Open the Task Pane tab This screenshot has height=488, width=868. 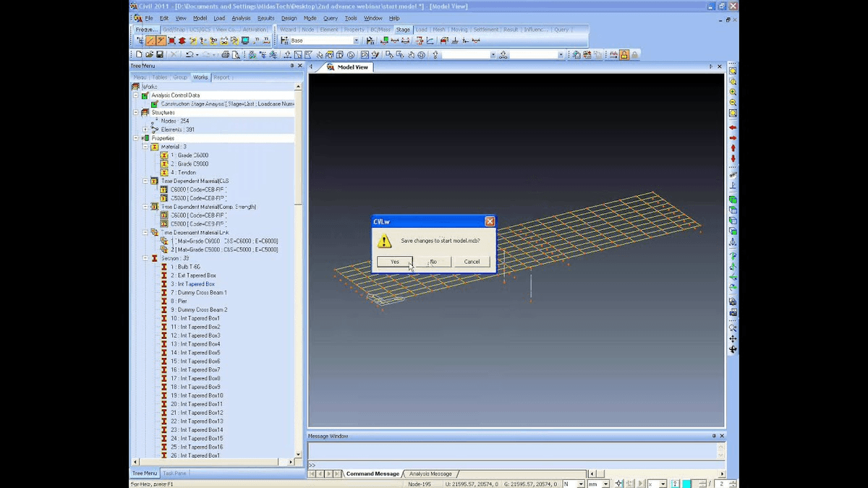click(174, 474)
